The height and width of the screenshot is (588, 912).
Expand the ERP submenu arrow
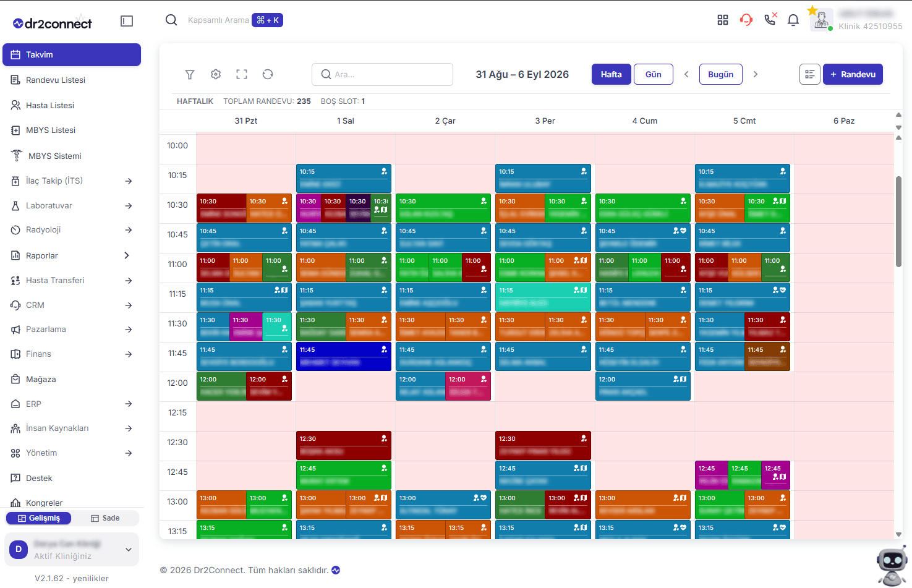[129, 404]
